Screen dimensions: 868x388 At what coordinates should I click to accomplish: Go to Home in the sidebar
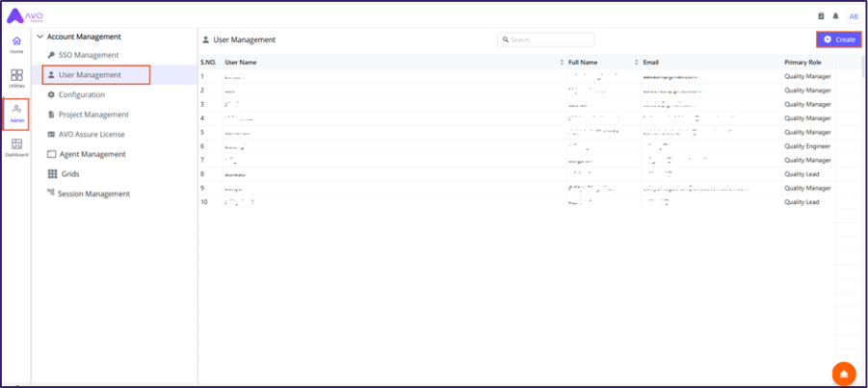click(x=16, y=44)
